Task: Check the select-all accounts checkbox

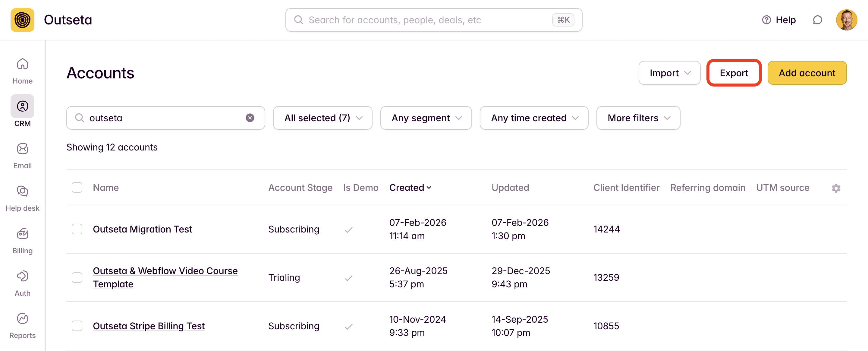Action: 77,188
